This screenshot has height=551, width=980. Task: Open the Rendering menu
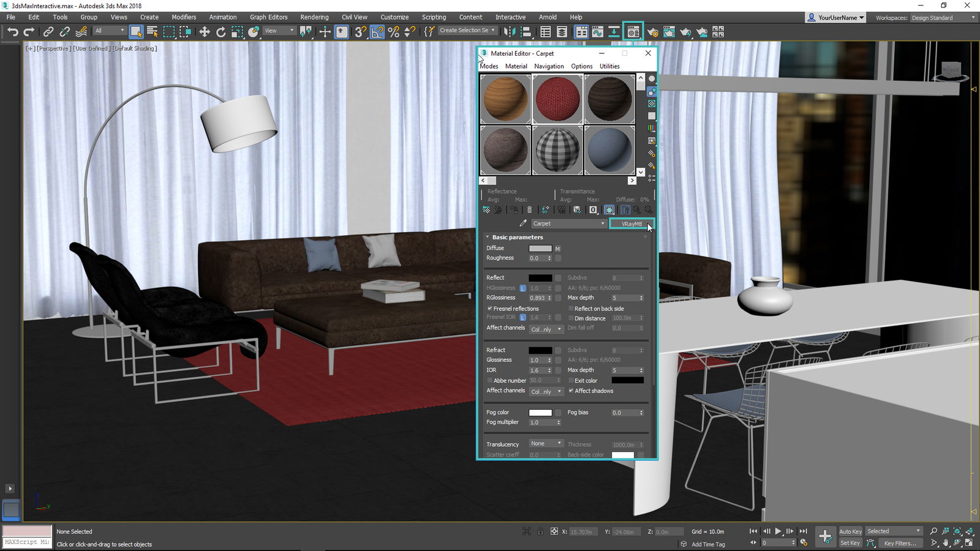314,17
